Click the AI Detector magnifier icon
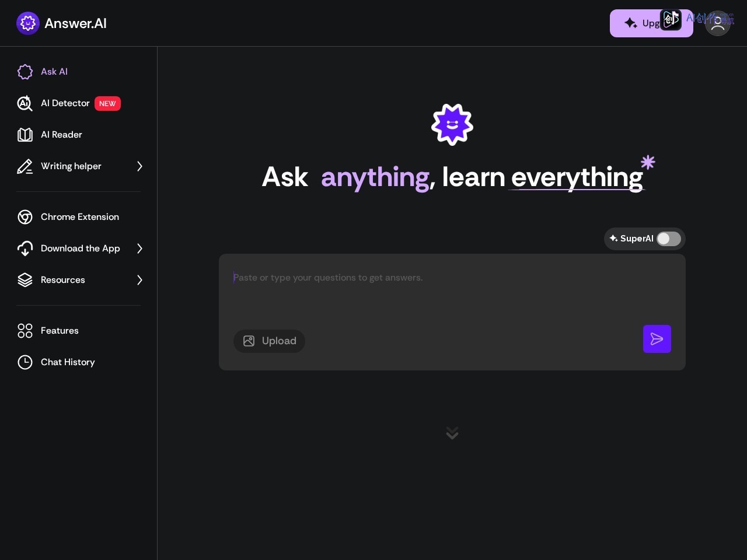Screen dimensions: 747x560 click(25, 103)
